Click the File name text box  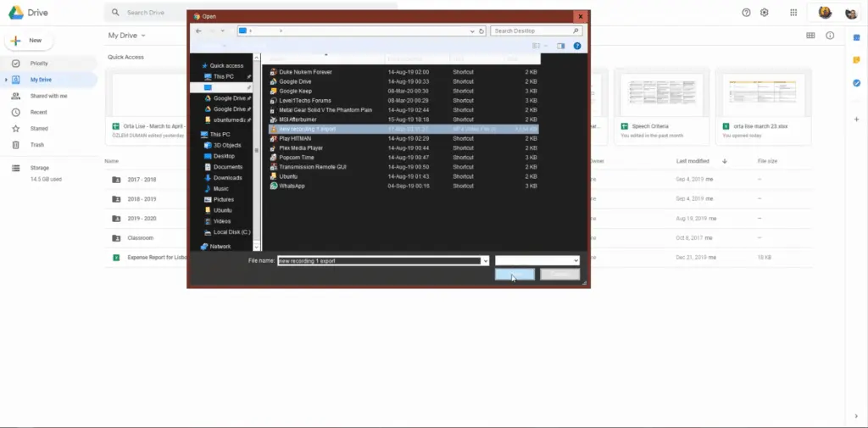(379, 261)
